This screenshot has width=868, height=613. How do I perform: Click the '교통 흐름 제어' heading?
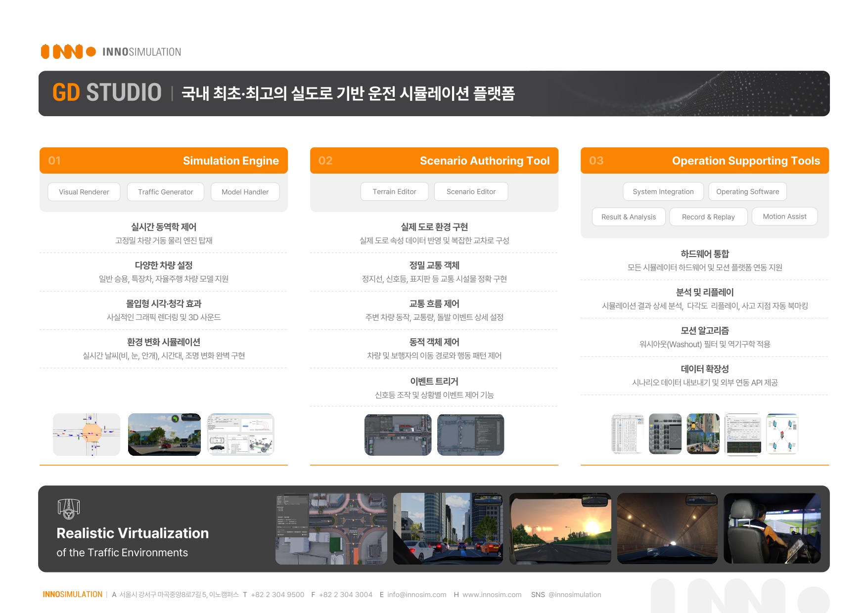pos(434,304)
